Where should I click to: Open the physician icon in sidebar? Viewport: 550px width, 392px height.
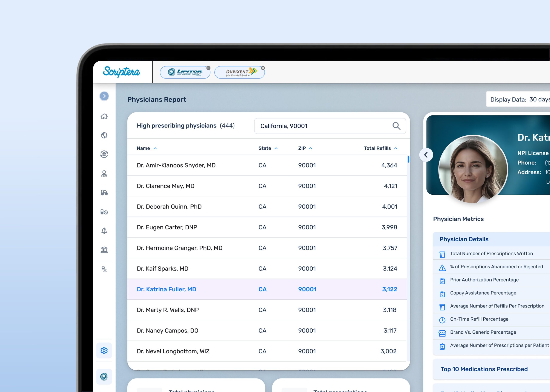click(104, 174)
